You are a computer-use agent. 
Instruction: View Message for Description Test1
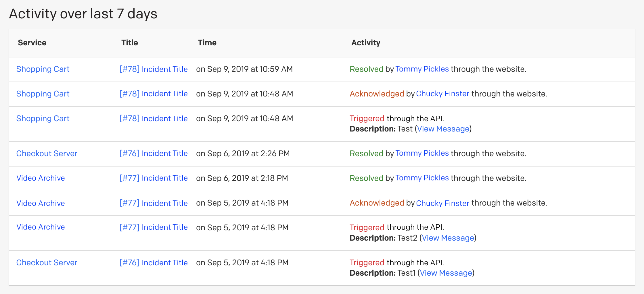pyautogui.click(x=446, y=273)
